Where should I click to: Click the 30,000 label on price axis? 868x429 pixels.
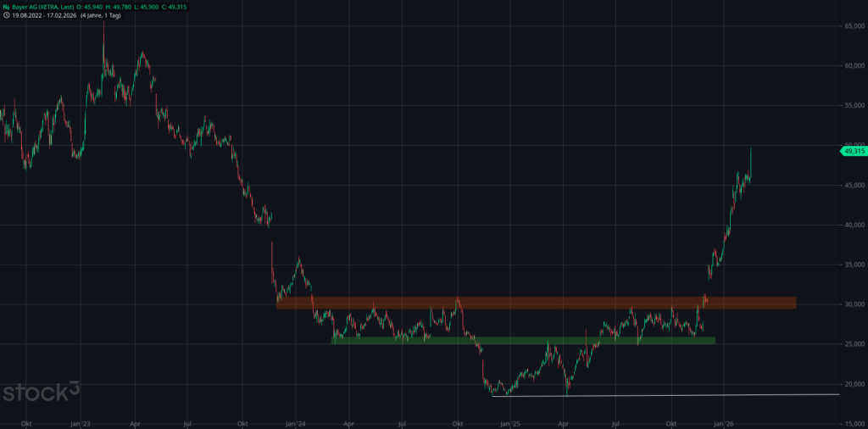(853, 304)
